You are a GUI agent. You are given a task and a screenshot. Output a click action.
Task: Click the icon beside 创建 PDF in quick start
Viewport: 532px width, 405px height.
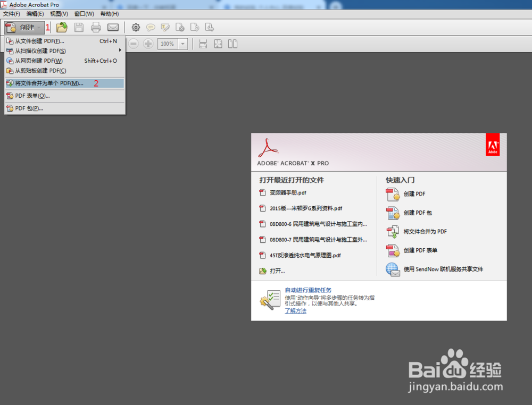[393, 195]
